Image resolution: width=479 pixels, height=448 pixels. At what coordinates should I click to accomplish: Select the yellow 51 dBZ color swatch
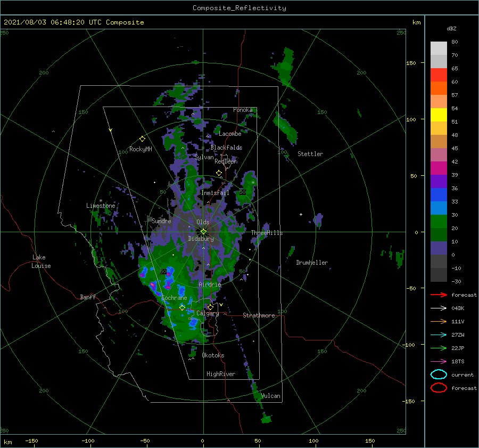click(x=439, y=115)
